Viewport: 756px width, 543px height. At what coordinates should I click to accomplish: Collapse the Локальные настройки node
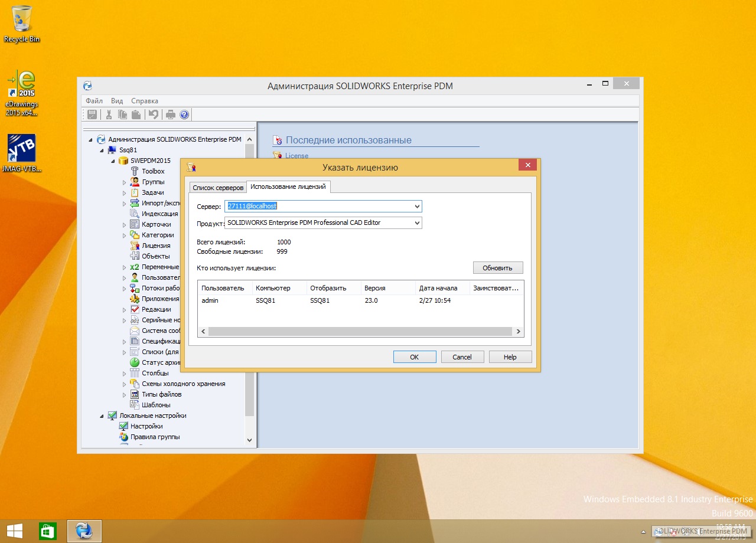coord(102,416)
